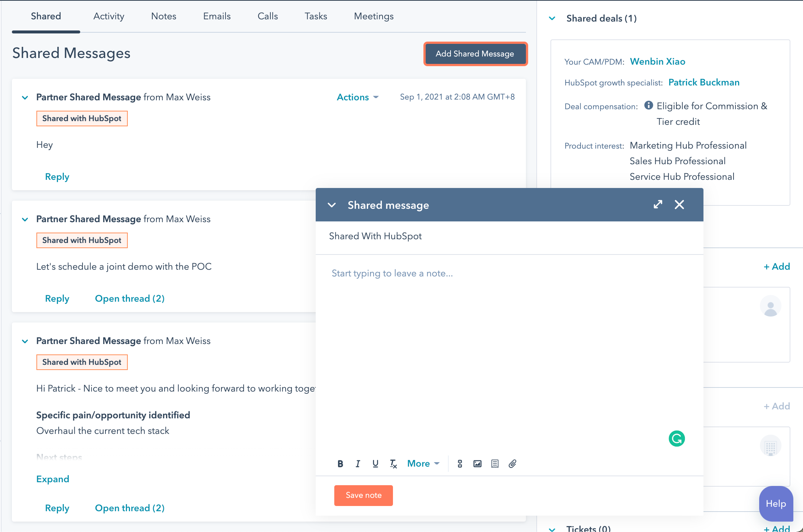803x532 pixels.
Task: Insert an image into the note
Action: (478, 464)
